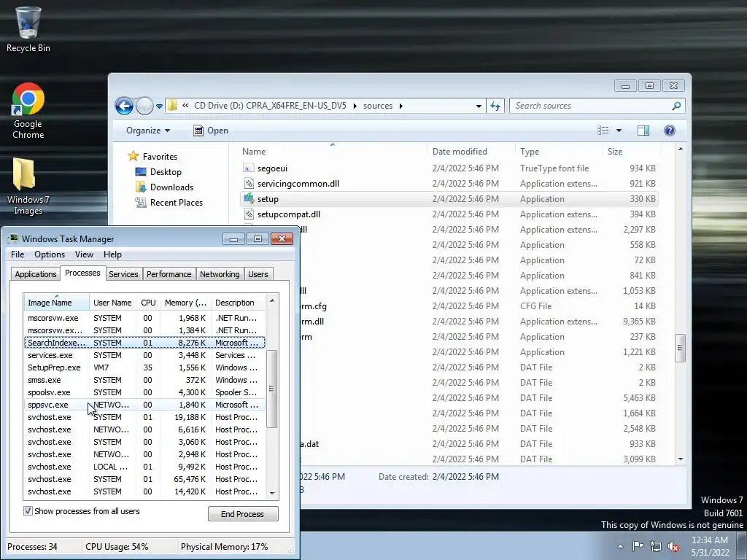Screen dimensions: 747x560
Task: Select Downloads in Favorites
Action: pyautogui.click(x=171, y=187)
